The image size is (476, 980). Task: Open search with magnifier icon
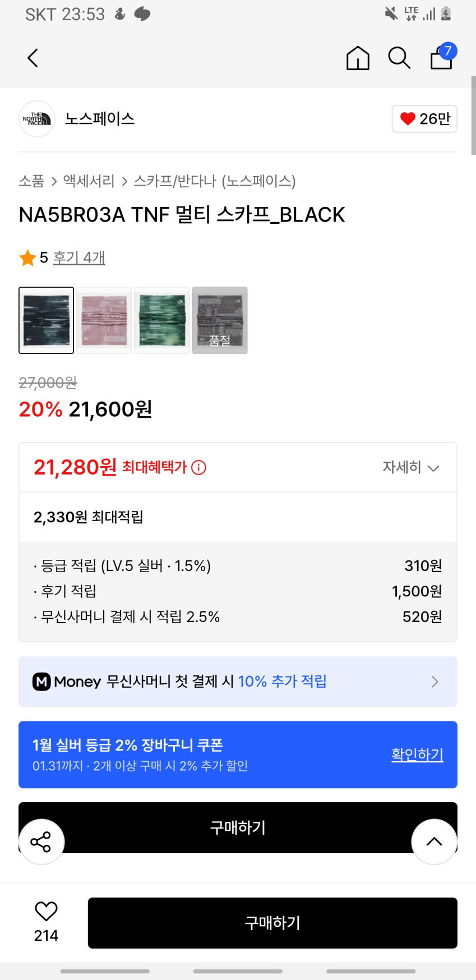[x=399, y=58]
